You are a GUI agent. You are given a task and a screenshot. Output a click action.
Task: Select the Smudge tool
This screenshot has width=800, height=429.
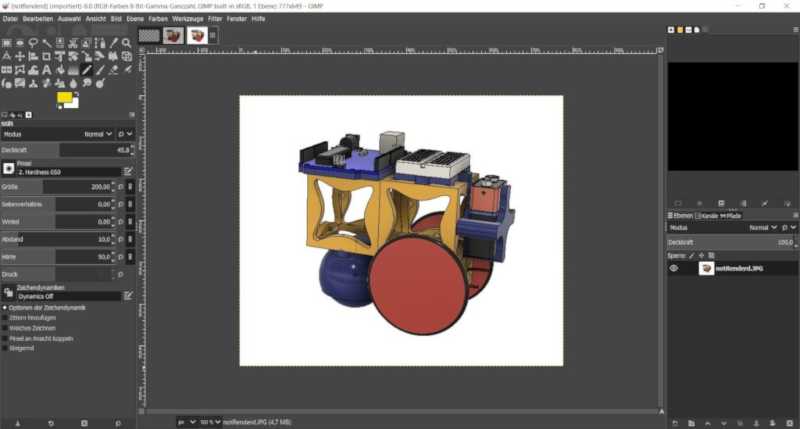coord(87,83)
